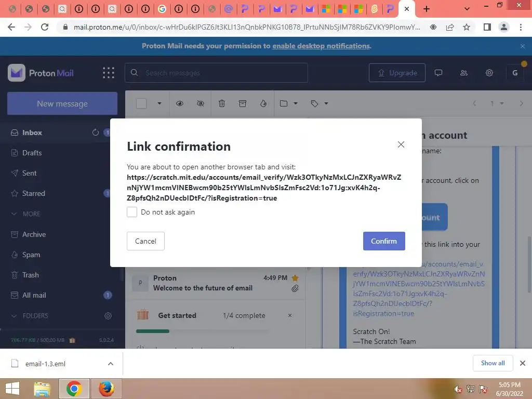Share this page icon in address bar
The width and height of the screenshot is (532, 399).
450,27
